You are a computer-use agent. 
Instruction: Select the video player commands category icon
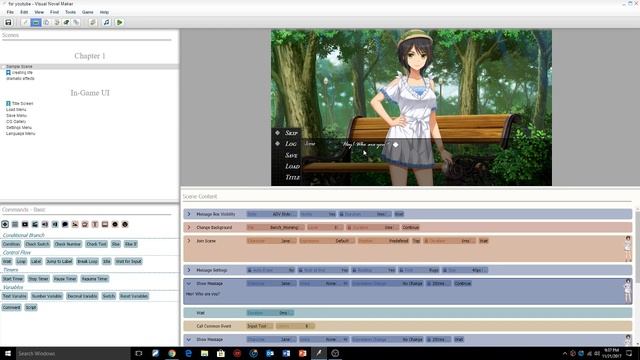point(25,224)
